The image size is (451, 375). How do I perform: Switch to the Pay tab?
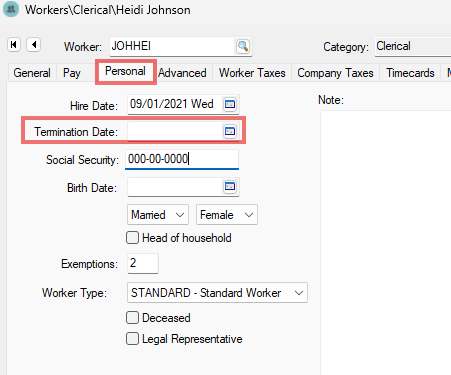[x=72, y=73]
